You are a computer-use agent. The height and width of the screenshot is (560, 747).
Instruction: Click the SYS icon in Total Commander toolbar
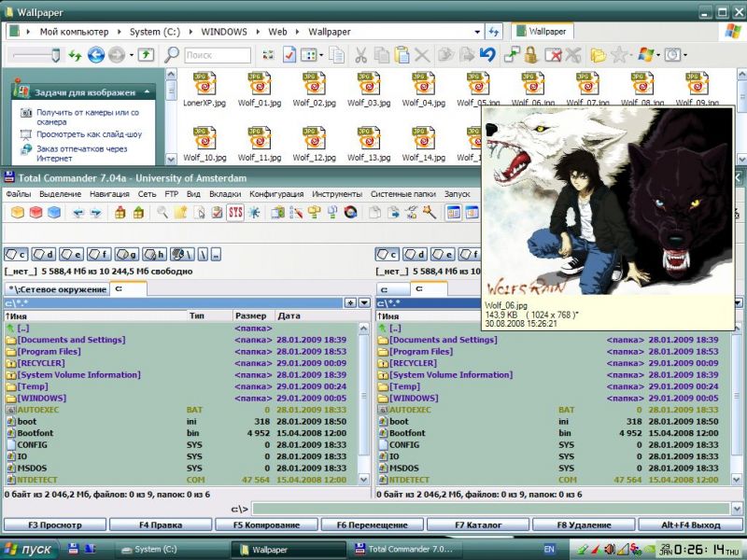tap(235, 213)
